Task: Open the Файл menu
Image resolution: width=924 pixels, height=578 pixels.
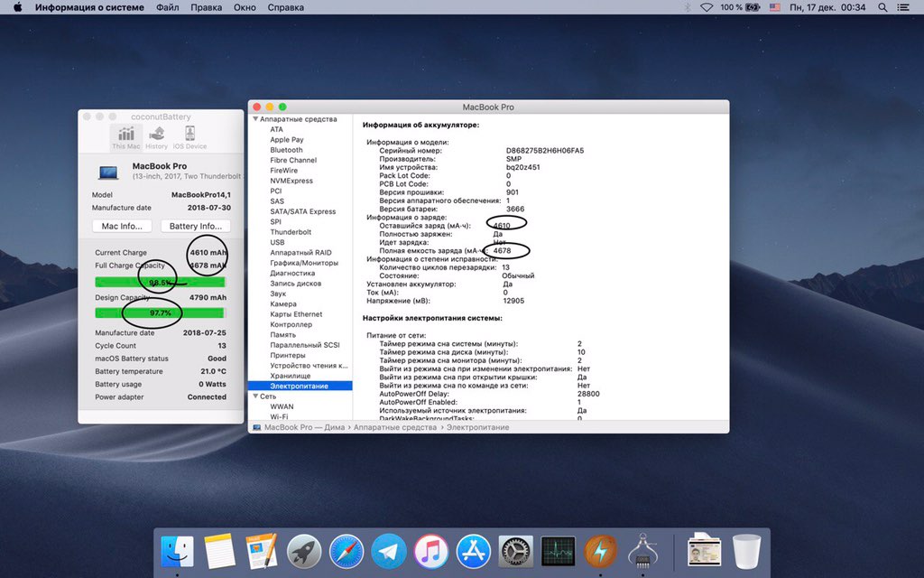Action: tap(168, 7)
